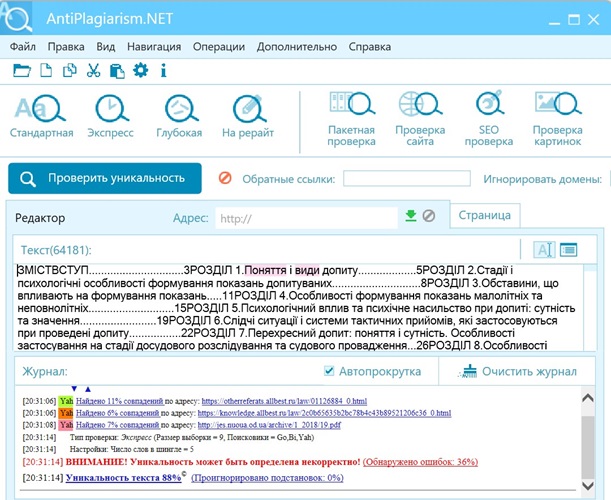Click journal scrollbar down arrow
This screenshot has width=611, height=500.
point(588,485)
